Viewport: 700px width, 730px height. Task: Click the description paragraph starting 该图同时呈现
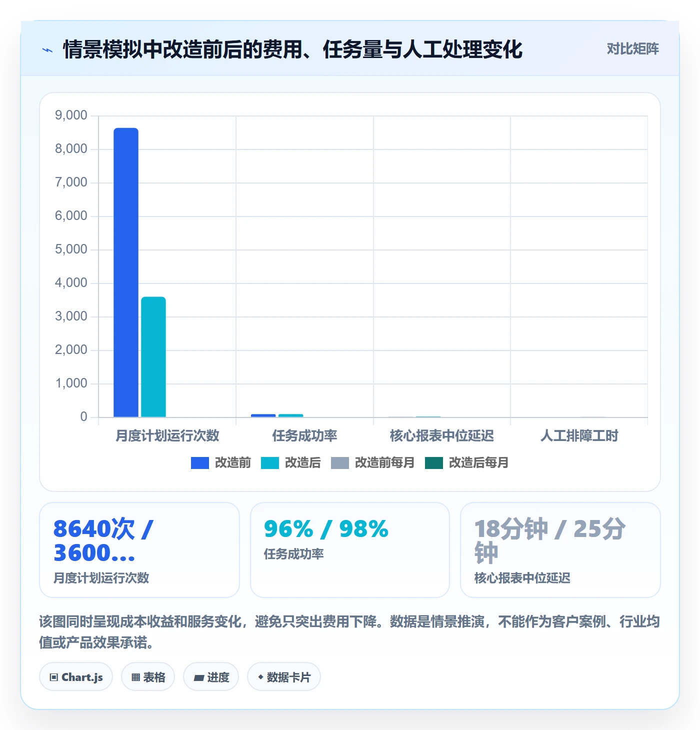[x=349, y=632]
